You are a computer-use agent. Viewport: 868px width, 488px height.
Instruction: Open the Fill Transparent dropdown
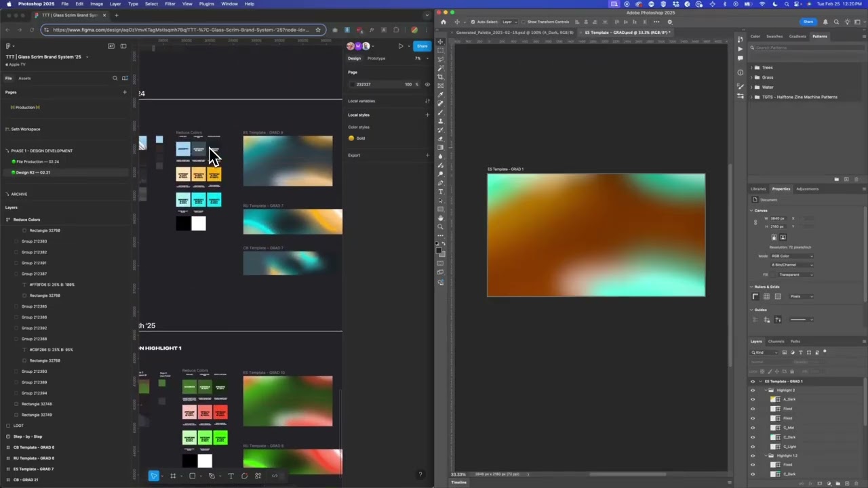(x=795, y=274)
